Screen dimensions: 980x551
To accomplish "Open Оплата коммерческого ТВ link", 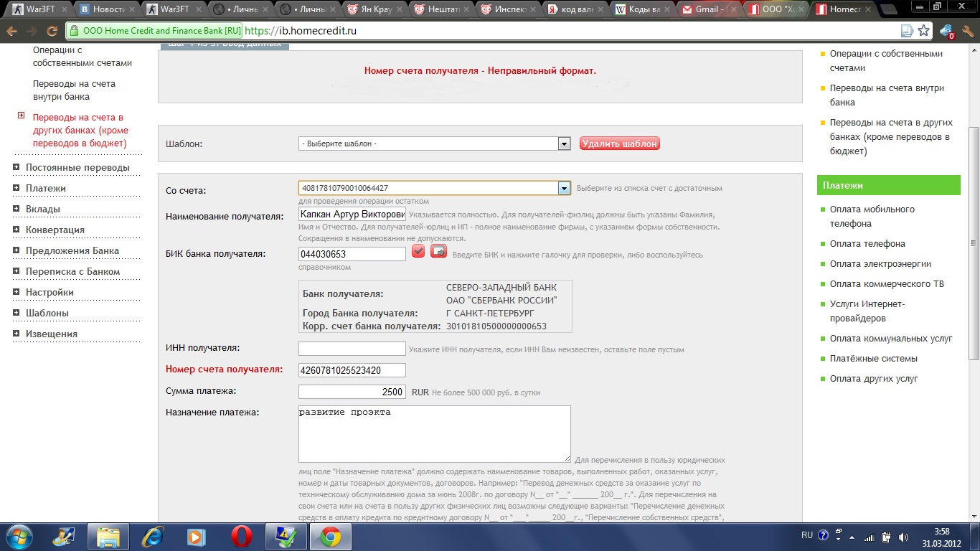I will [887, 283].
